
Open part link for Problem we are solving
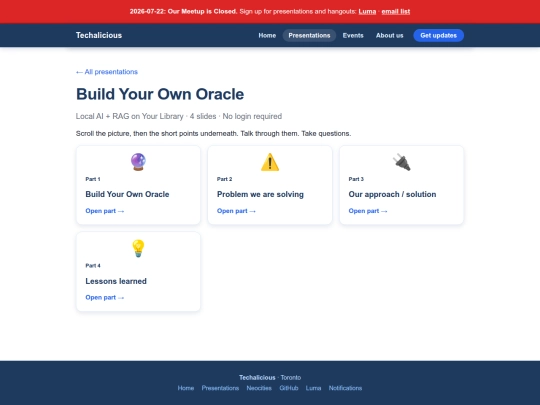pyautogui.click(x=236, y=211)
